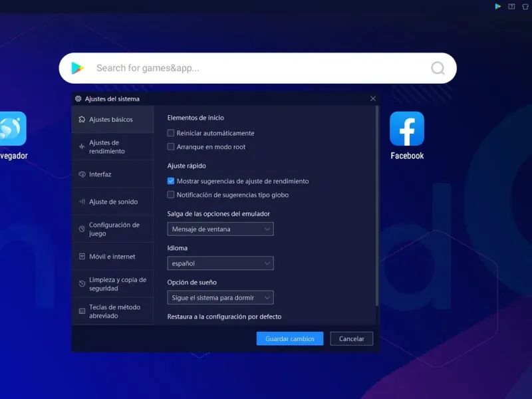532x399 pixels.
Task: Click the speaker icon beside Ajuste de sonido
Action: pos(82,201)
